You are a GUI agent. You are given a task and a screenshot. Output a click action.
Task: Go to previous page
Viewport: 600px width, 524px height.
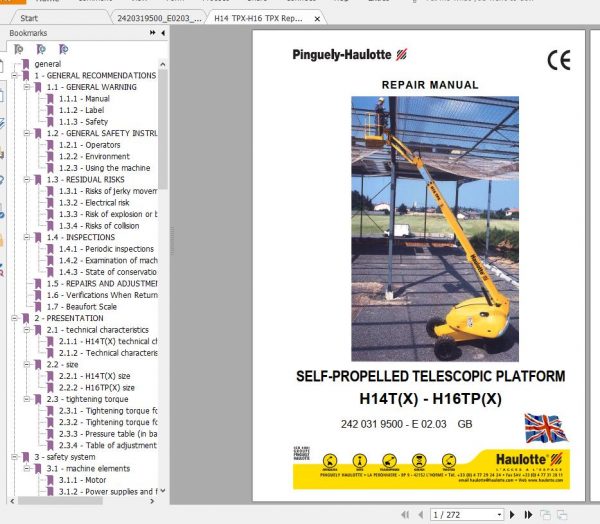click(421, 515)
